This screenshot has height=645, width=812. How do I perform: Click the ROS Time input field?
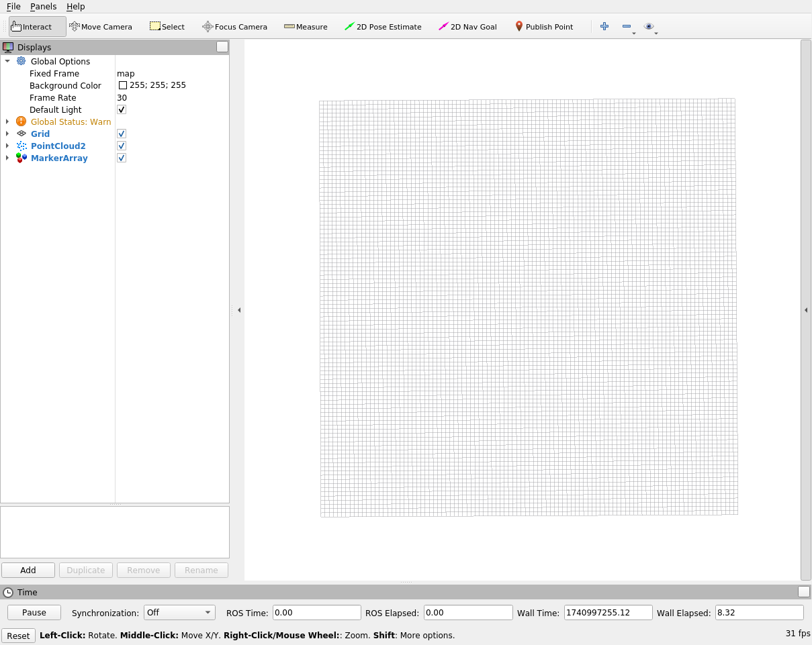tap(317, 612)
